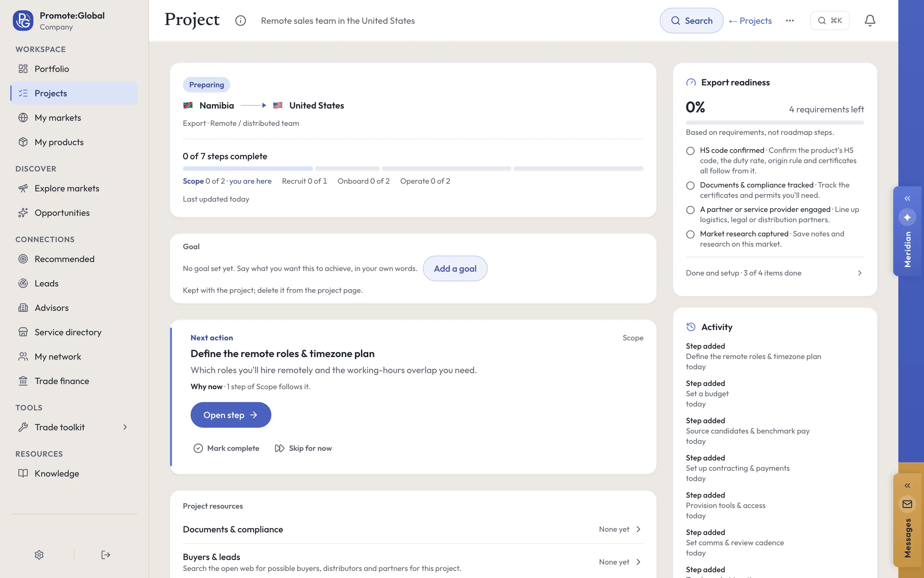Screen dimensions: 924x578
Task: Open the project info icon
Action: [241, 21]
